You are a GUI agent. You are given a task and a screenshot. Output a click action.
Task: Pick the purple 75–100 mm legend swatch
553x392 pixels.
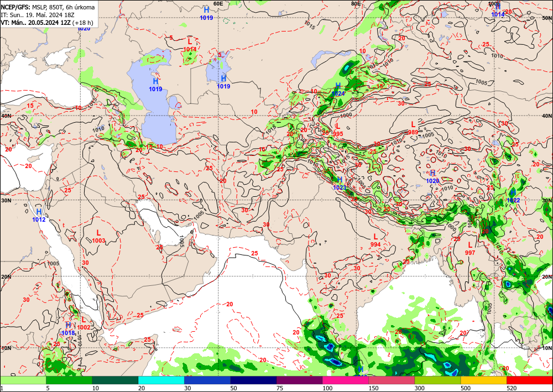(x=299, y=380)
